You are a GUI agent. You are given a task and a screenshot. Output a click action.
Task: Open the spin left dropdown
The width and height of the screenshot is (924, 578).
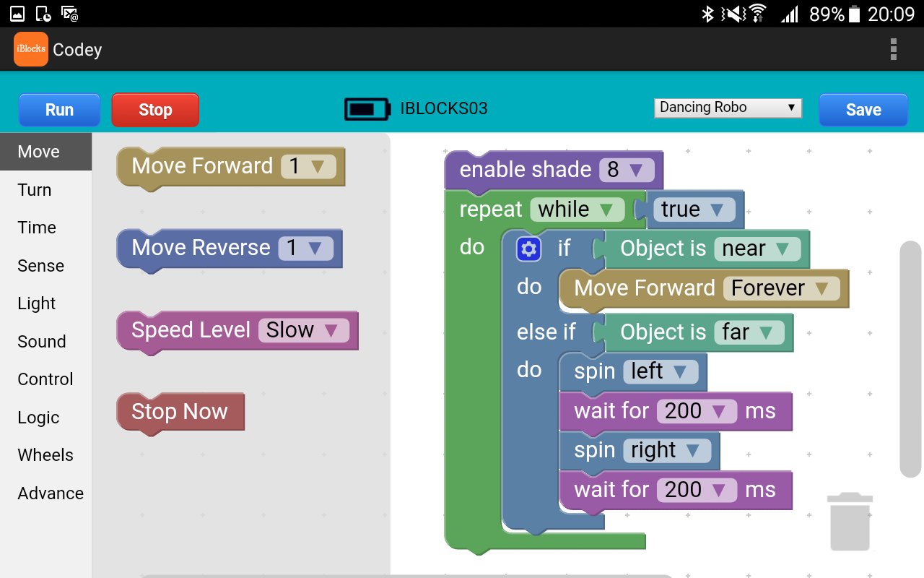(661, 371)
